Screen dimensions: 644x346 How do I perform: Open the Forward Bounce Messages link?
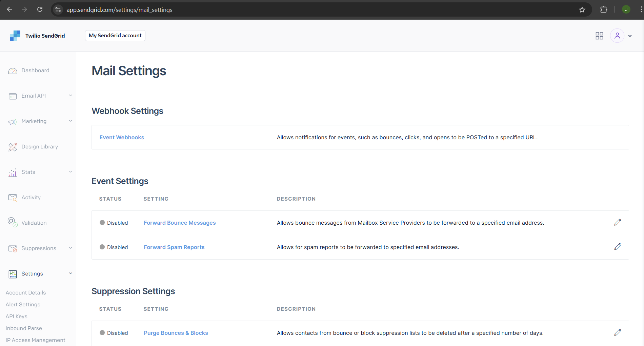(x=180, y=223)
